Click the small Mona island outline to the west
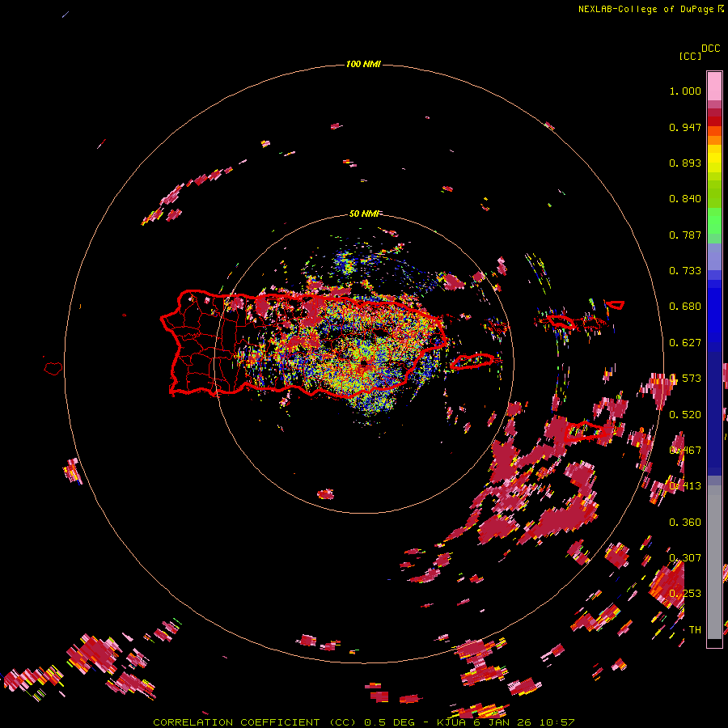728x728 pixels. tap(53, 368)
